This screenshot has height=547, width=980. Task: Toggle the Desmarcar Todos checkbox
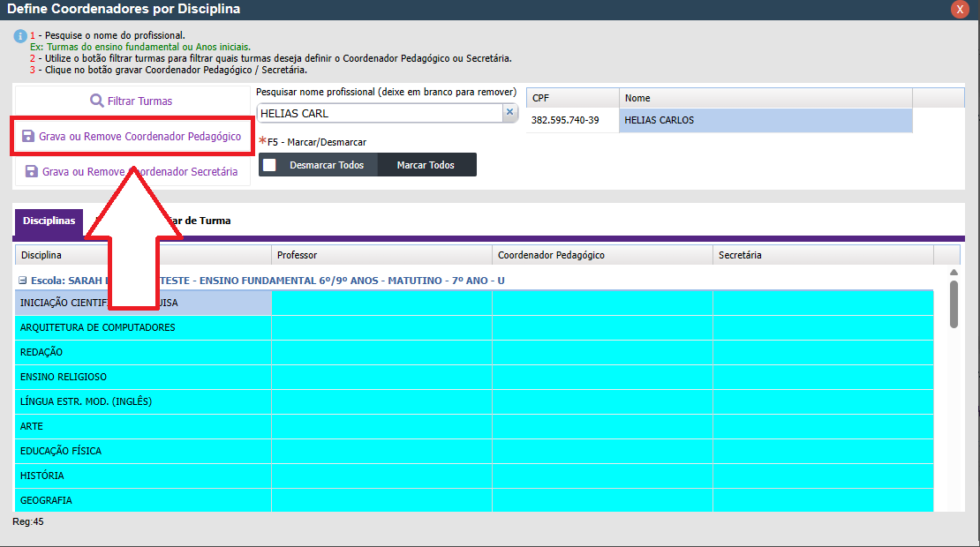pos(270,165)
